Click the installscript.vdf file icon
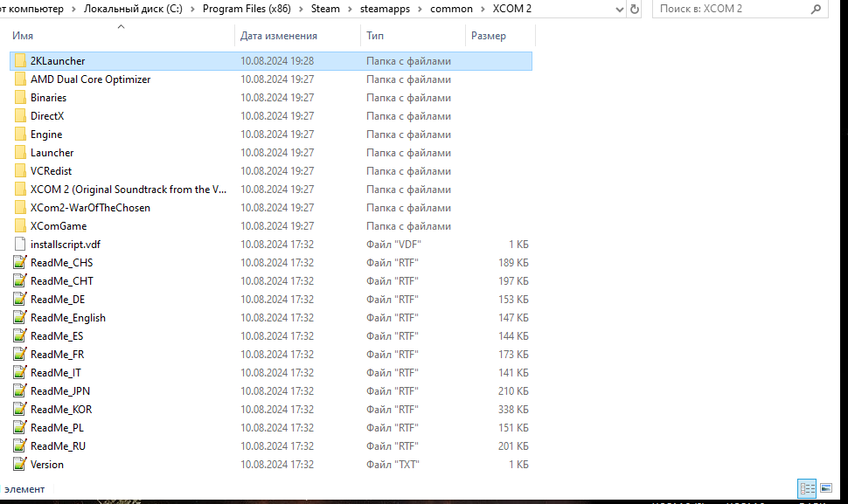The width and height of the screenshot is (848, 504). (x=20, y=245)
